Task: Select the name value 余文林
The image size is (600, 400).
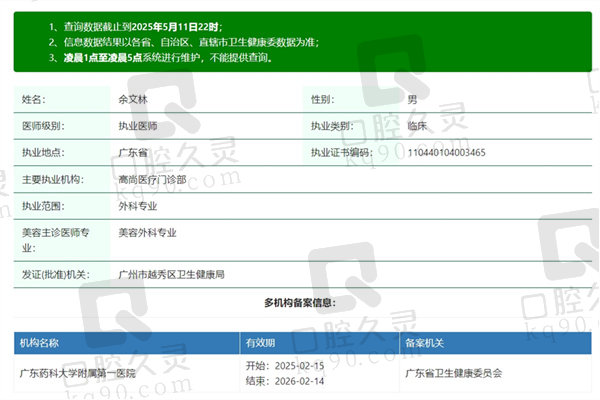Action: [133, 100]
